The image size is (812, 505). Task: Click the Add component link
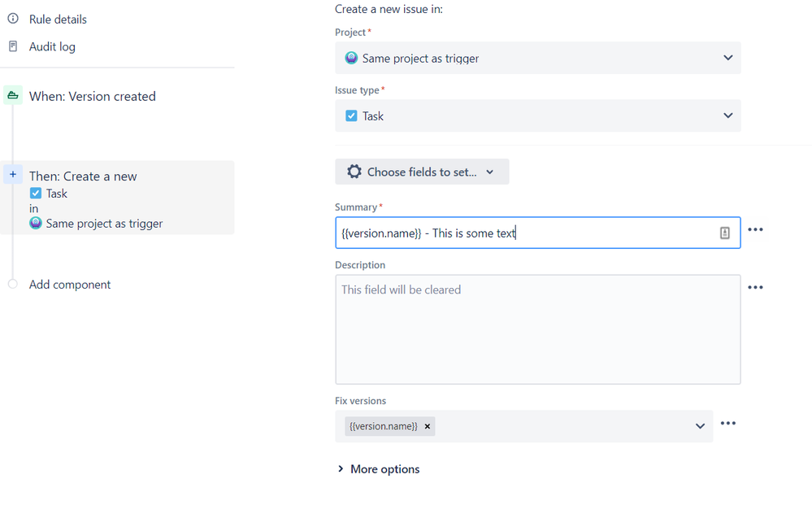pos(70,285)
